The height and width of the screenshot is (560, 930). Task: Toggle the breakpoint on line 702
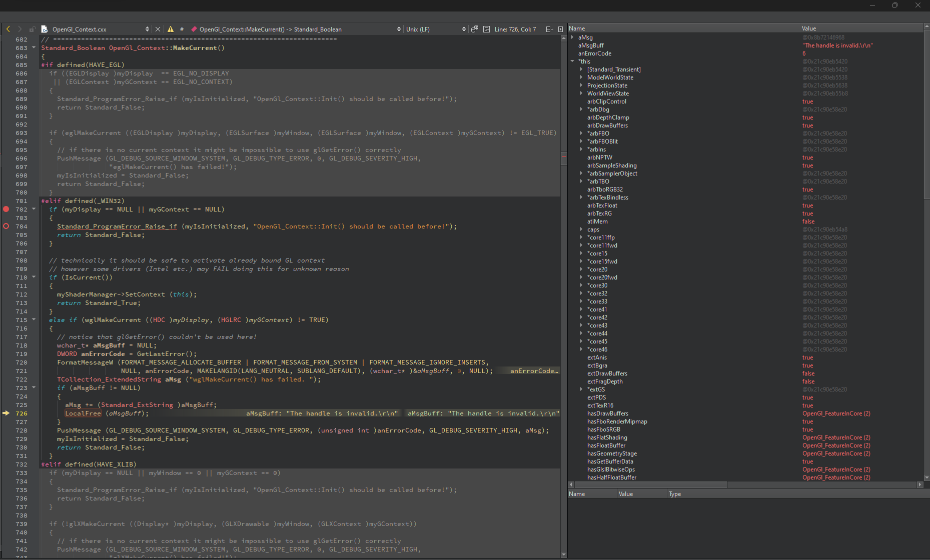tap(6, 209)
